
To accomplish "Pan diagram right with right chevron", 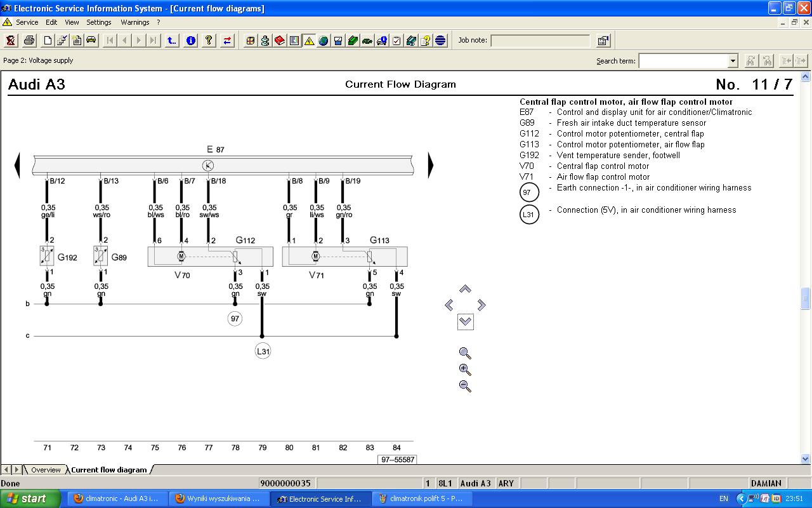I will click(481, 305).
